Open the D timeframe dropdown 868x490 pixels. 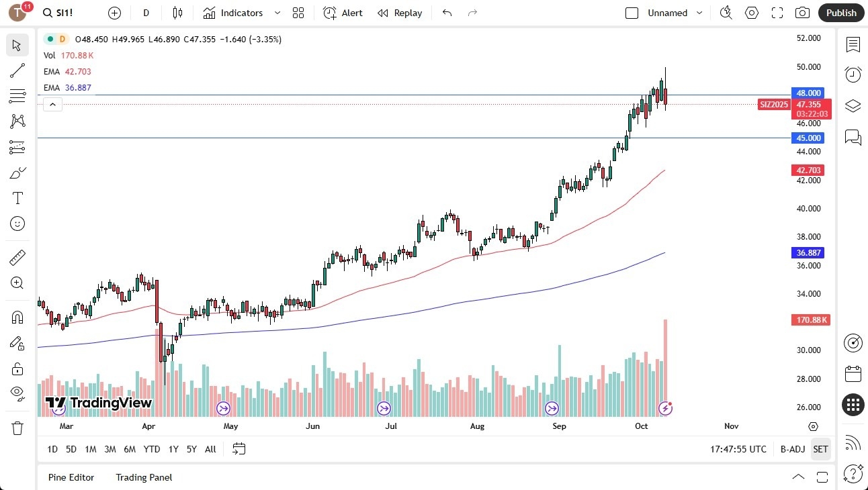tap(146, 13)
